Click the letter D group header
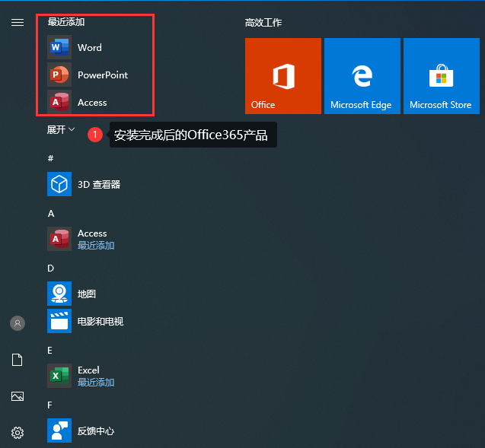The image size is (485, 448). point(51,268)
